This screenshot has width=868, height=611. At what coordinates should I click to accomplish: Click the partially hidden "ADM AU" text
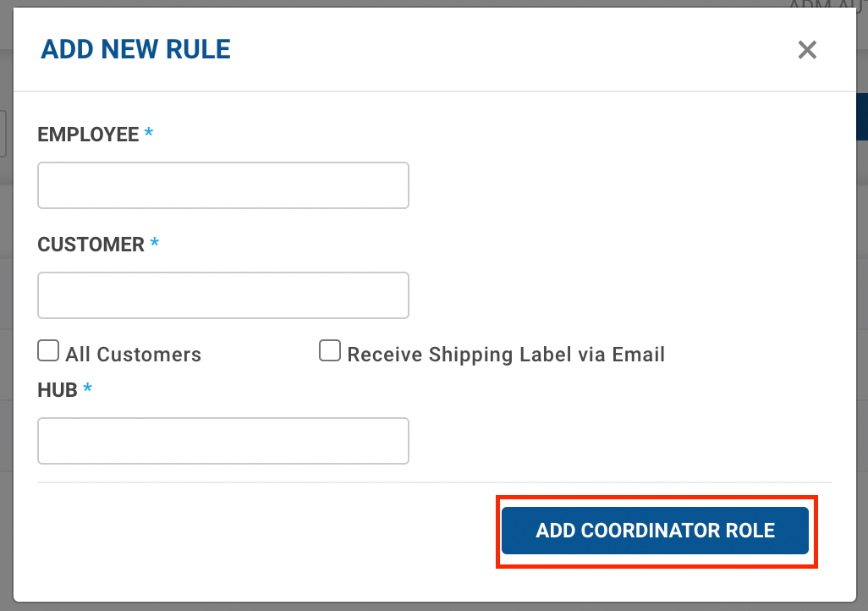pyautogui.click(x=826, y=6)
